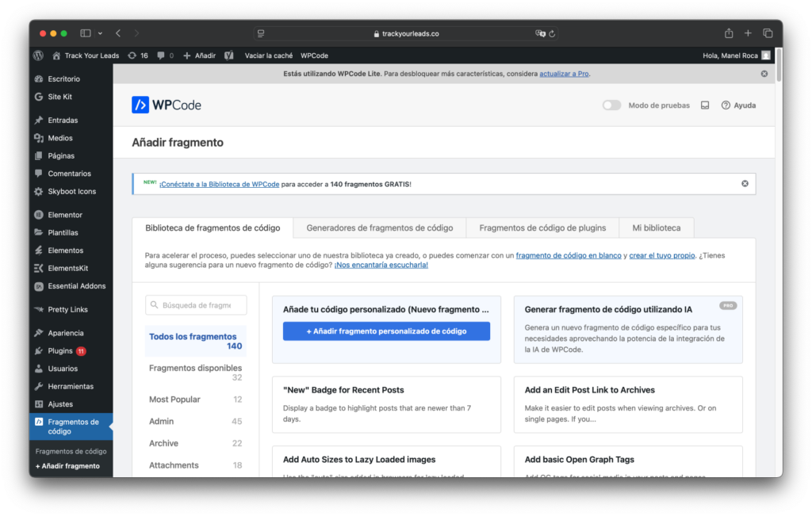Open Comentarios in sidebar

click(x=71, y=174)
